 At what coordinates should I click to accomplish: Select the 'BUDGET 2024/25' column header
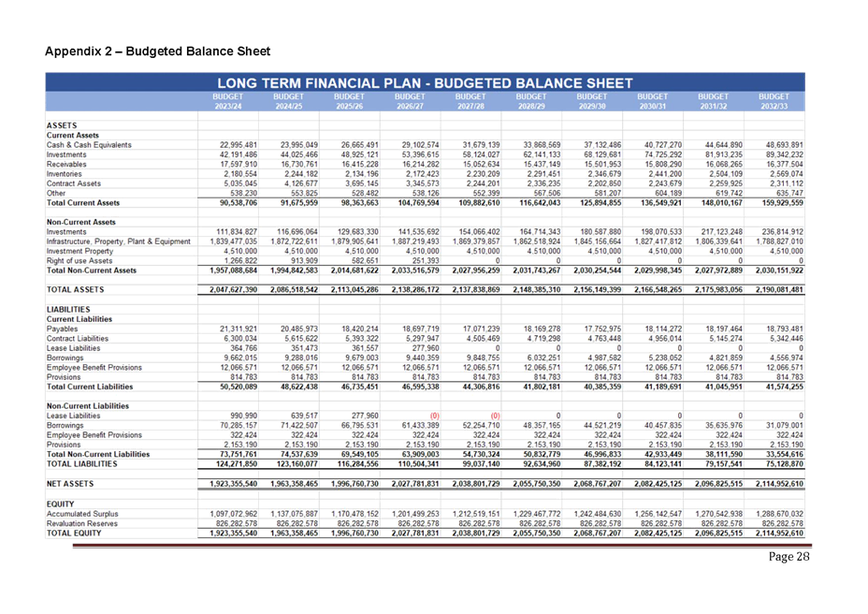coord(289,101)
